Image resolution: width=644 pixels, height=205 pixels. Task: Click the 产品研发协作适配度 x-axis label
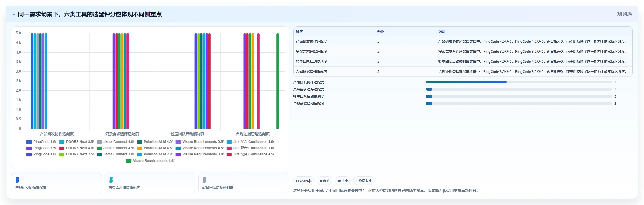tap(57, 134)
